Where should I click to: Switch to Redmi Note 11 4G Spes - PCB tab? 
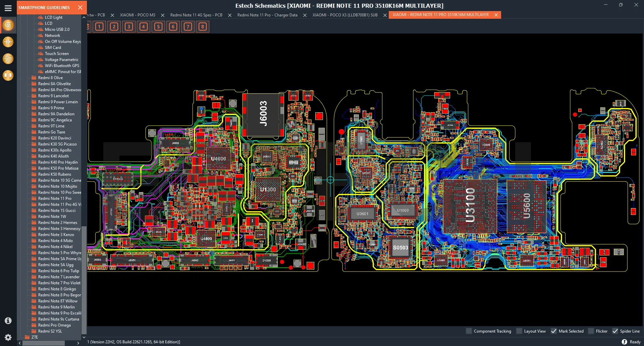click(x=196, y=15)
